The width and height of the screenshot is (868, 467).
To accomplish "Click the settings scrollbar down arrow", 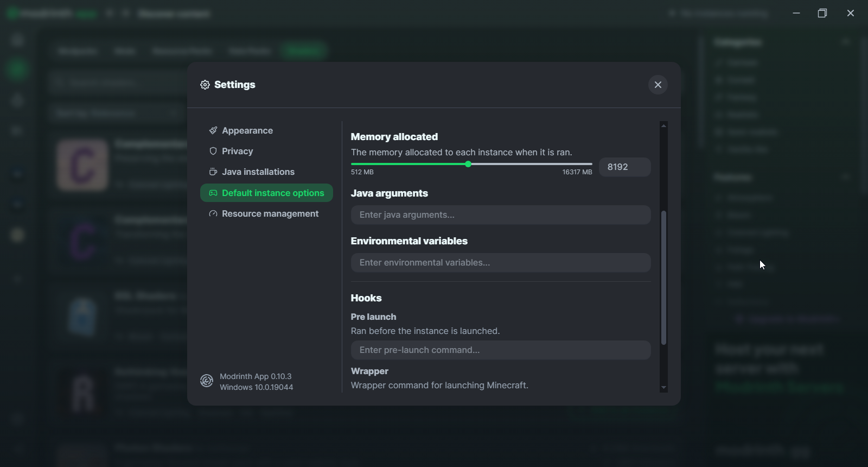I will click(x=663, y=388).
